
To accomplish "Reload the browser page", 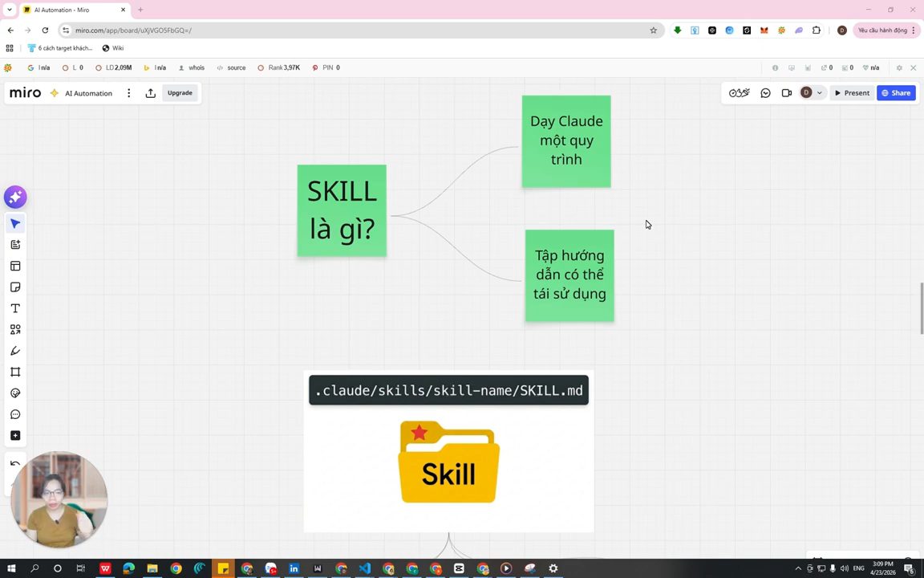I will pyautogui.click(x=45, y=30).
